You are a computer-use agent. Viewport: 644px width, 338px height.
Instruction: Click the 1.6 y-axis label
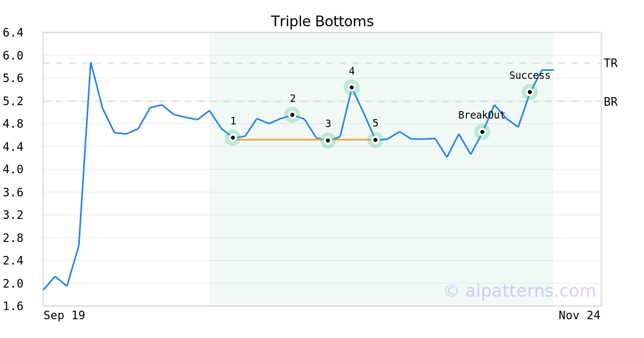[13, 306]
